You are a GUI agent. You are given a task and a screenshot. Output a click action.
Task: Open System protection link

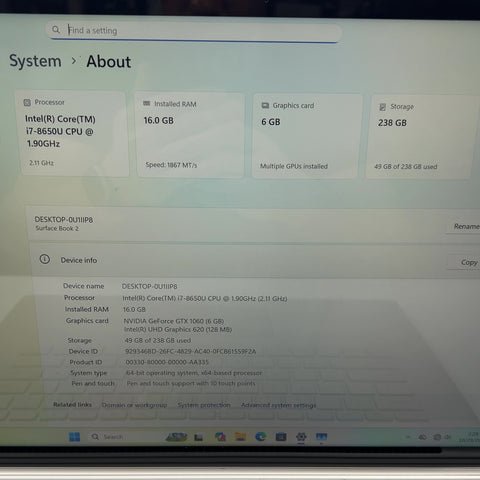pyautogui.click(x=204, y=405)
